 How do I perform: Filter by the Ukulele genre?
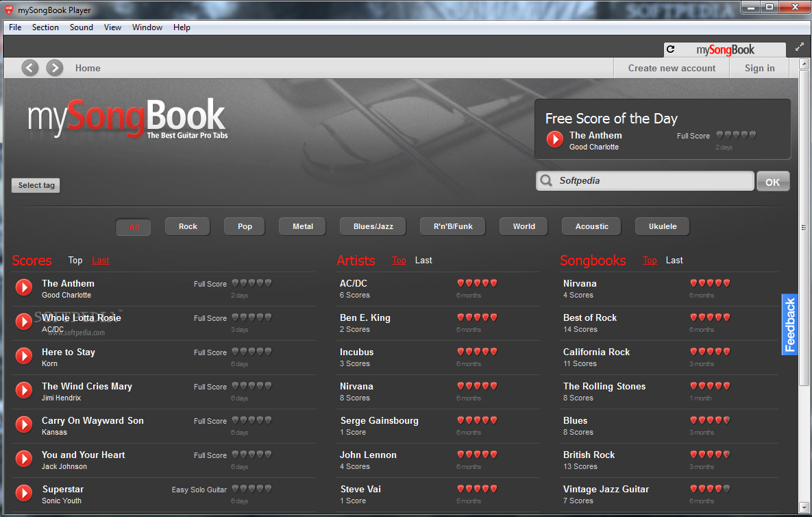point(663,226)
